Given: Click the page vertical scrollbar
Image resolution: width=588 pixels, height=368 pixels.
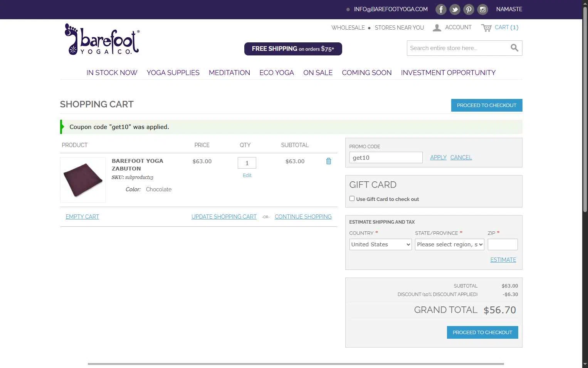Looking at the screenshot, I should pos(585,109).
